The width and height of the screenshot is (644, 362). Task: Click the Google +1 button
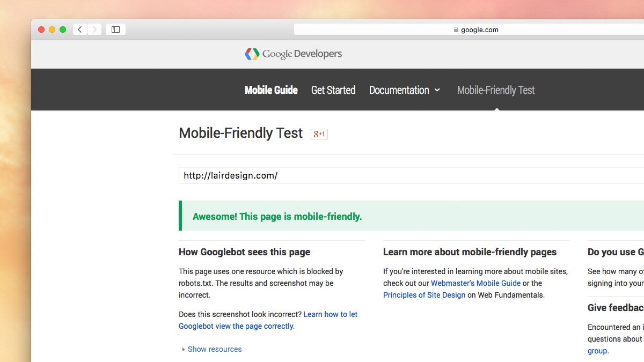(x=319, y=134)
